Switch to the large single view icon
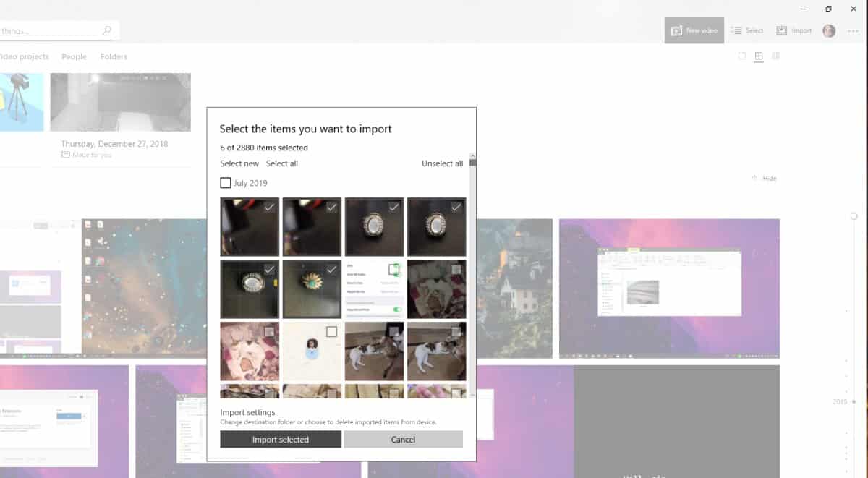Screen dimensions: 868x478 pos(742,56)
